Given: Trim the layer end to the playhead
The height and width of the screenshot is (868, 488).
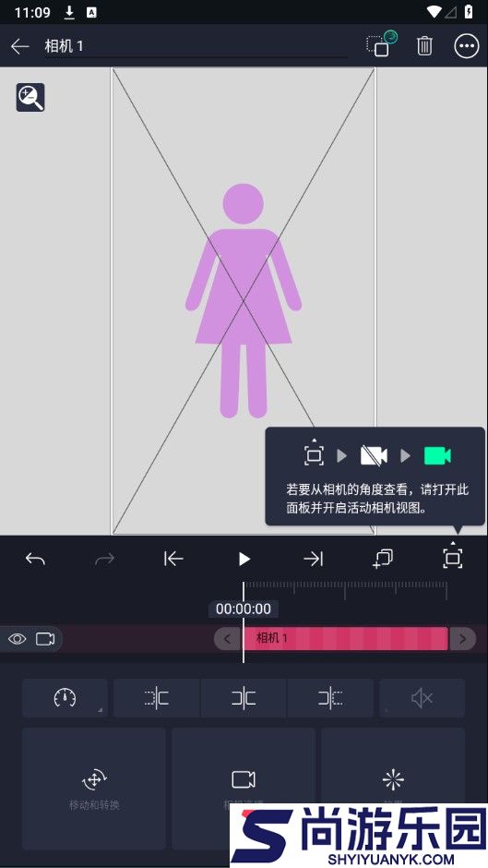Looking at the screenshot, I should tap(330, 698).
